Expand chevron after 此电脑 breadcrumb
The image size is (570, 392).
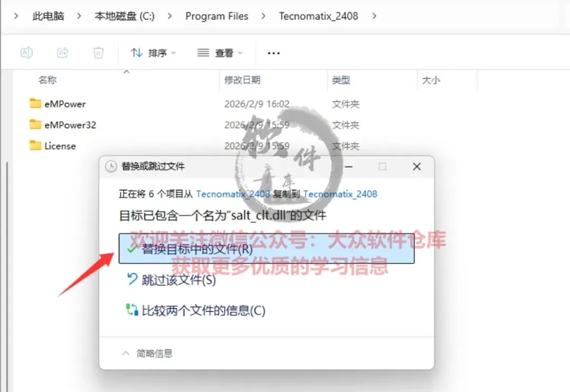click(79, 16)
